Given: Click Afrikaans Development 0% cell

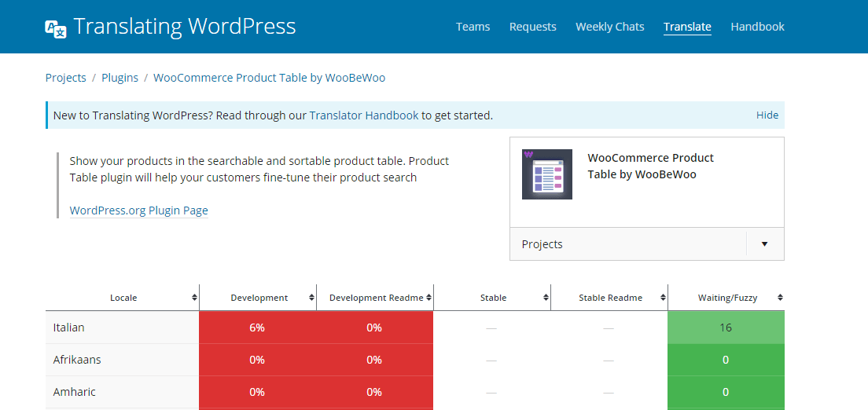Looking at the screenshot, I should (257, 361).
